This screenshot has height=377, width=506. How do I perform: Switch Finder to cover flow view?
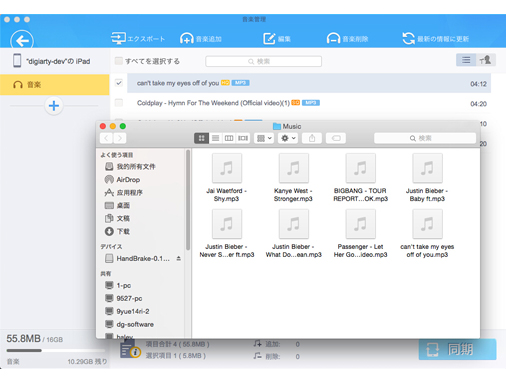point(243,138)
